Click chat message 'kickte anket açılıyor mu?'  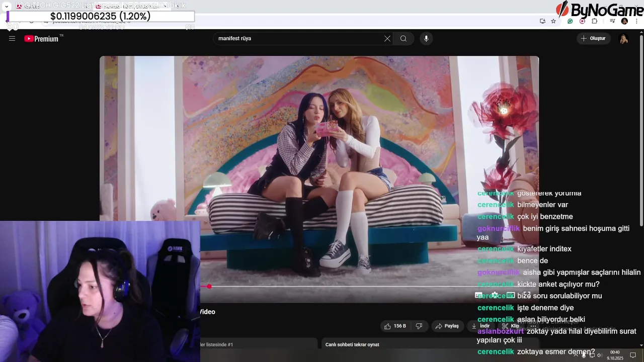[x=558, y=284]
